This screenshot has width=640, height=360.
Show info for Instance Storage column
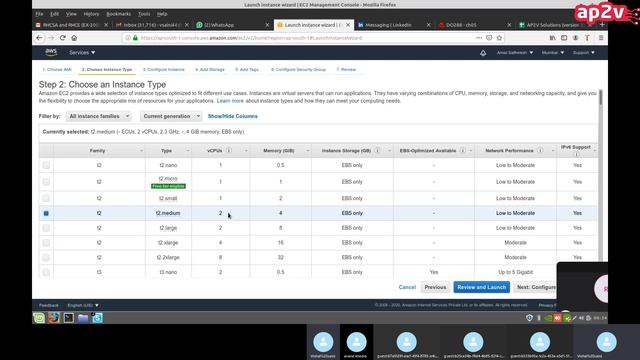coord(377,151)
